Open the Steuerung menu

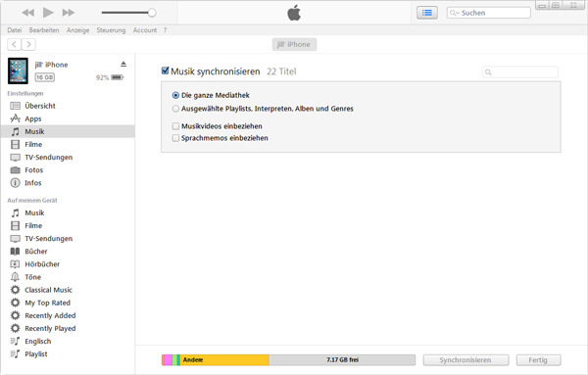pos(111,30)
